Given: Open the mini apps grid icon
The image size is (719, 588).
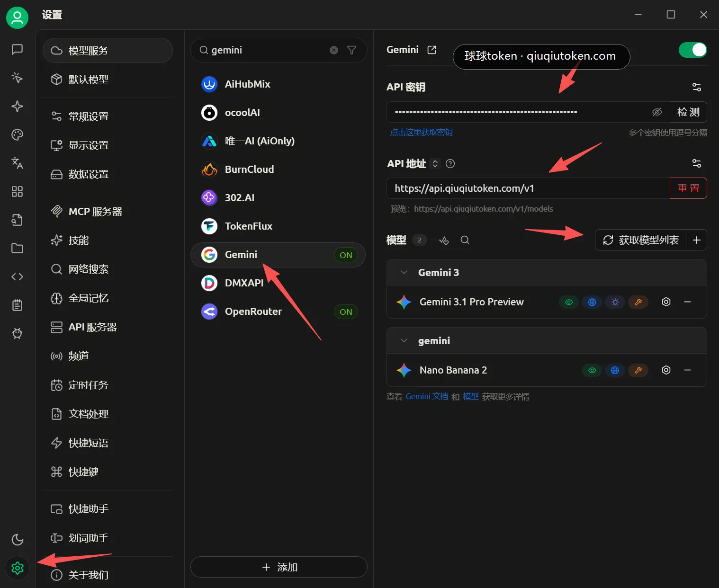Looking at the screenshot, I should coord(17,191).
